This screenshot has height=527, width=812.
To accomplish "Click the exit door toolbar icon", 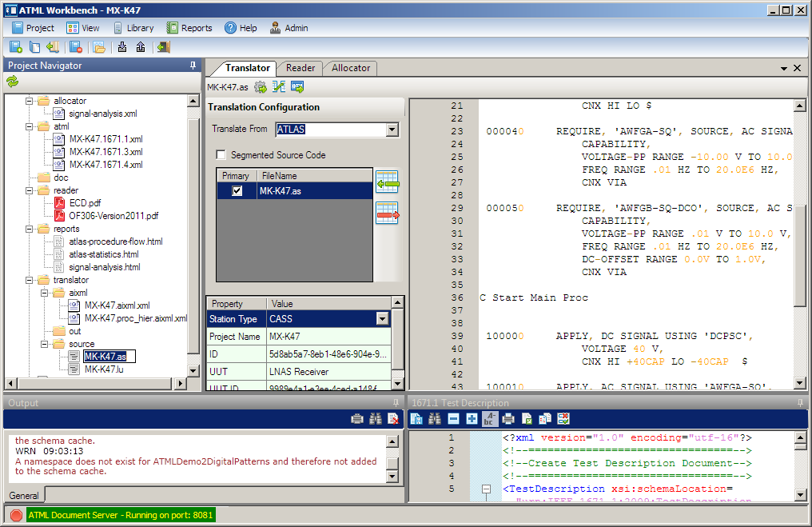I will pyautogui.click(x=164, y=47).
